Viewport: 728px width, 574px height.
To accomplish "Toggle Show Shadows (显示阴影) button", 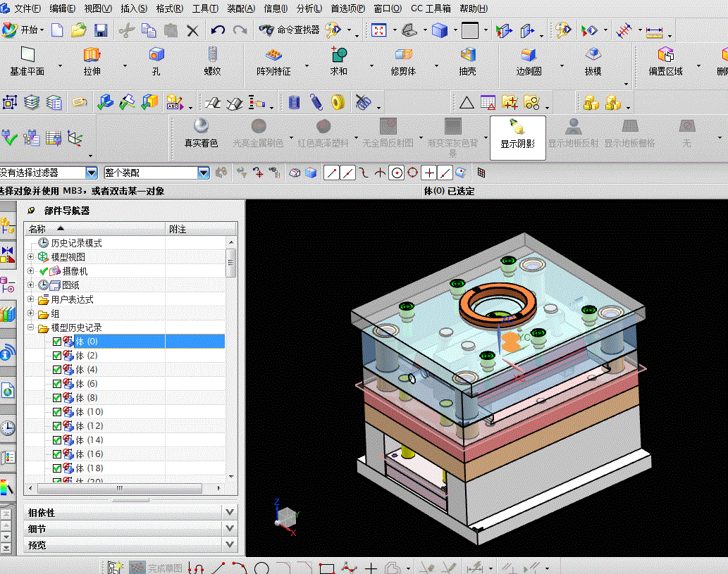I will tap(518, 138).
